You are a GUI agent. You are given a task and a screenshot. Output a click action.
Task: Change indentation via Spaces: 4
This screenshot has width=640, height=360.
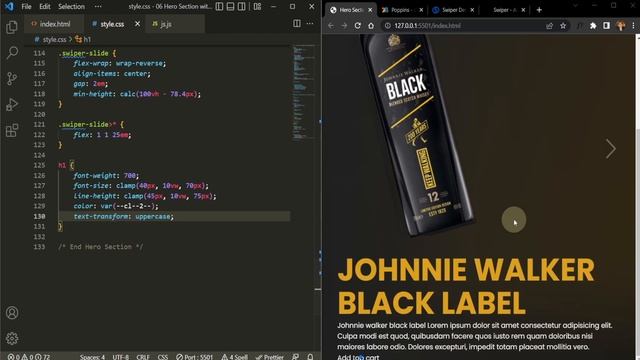pyautogui.click(x=92, y=357)
